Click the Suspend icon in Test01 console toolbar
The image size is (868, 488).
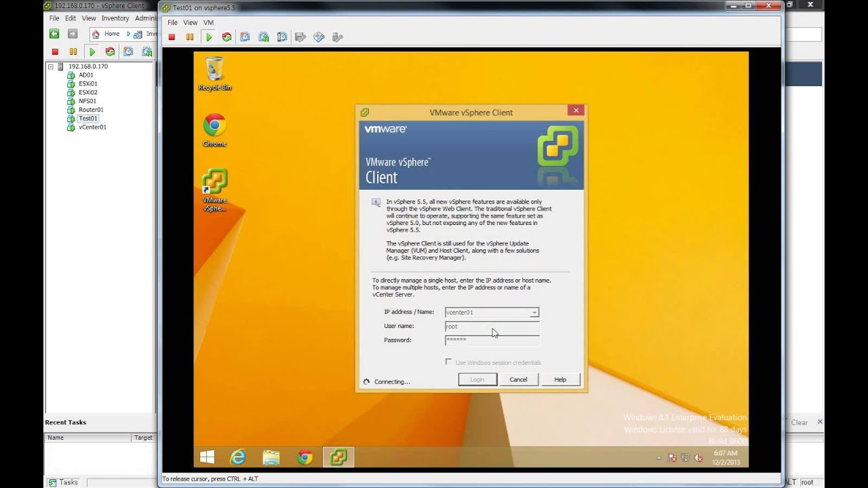(x=190, y=37)
